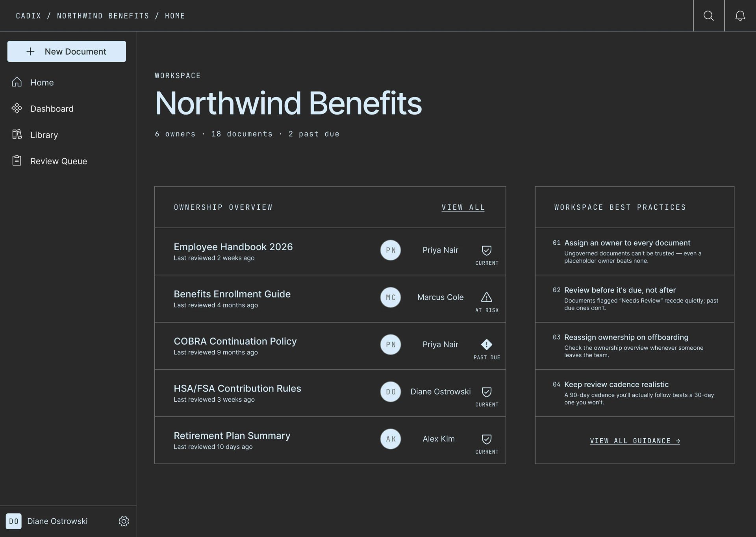Click the AT RISK status label

[x=487, y=310]
